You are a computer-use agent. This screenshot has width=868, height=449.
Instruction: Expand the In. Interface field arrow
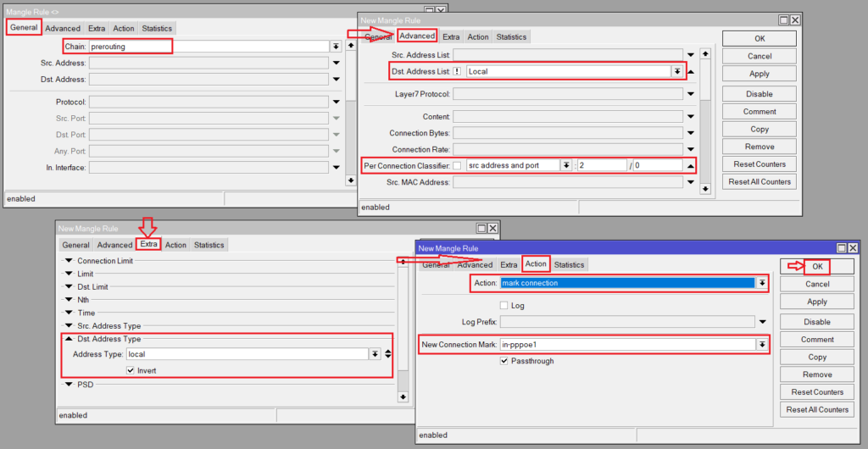tap(337, 168)
